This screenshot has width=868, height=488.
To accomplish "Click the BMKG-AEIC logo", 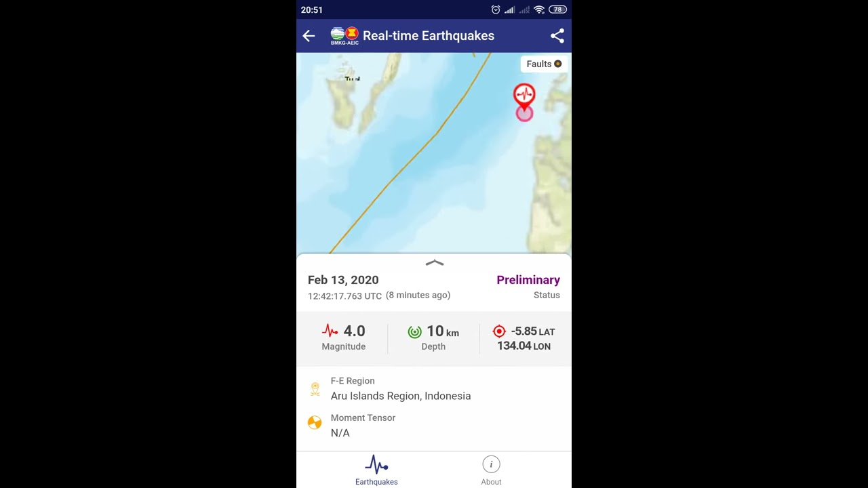I will [x=344, y=36].
